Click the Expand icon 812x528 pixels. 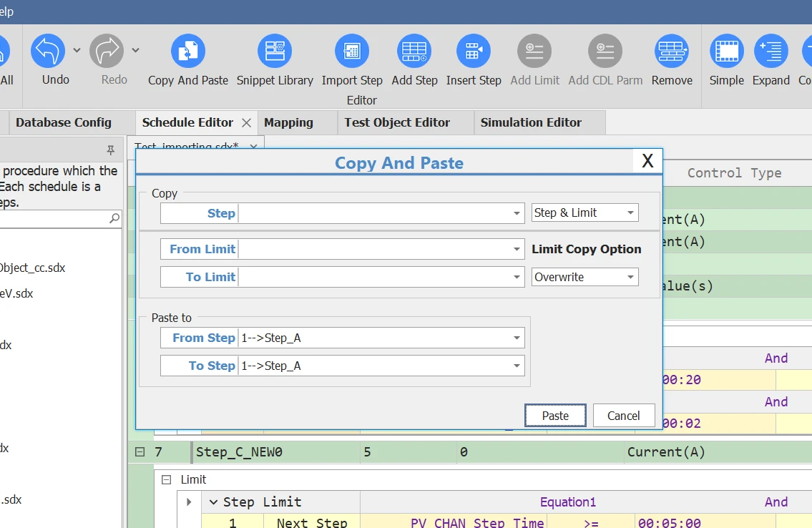pyautogui.click(x=771, y=51)
